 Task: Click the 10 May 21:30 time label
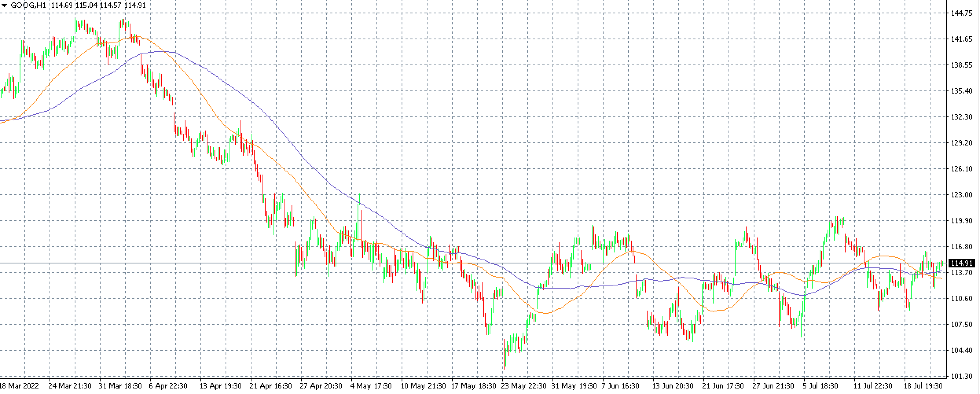tap(423, 386)
